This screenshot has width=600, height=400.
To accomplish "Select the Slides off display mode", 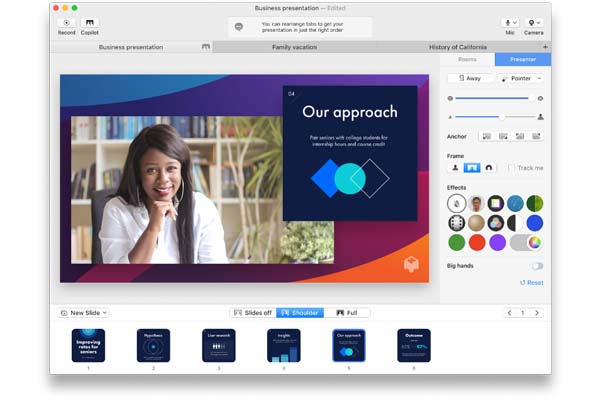I will pos(253,313).
